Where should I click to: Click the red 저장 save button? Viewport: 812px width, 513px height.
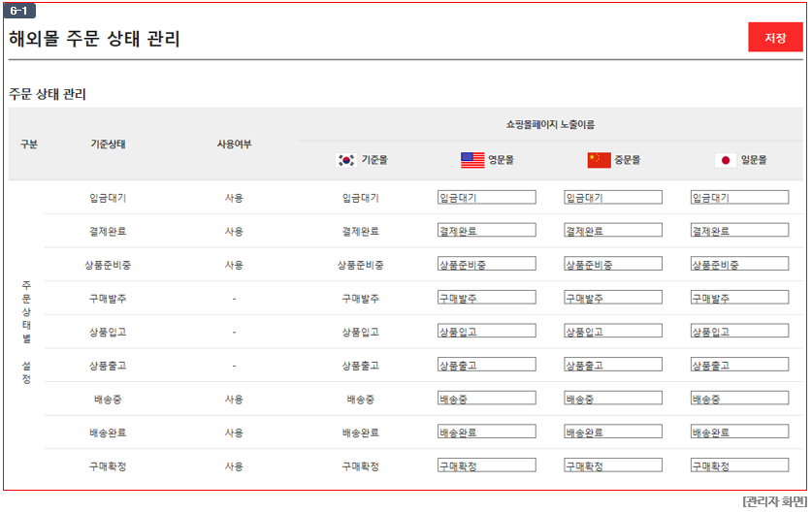coord(775,37)
